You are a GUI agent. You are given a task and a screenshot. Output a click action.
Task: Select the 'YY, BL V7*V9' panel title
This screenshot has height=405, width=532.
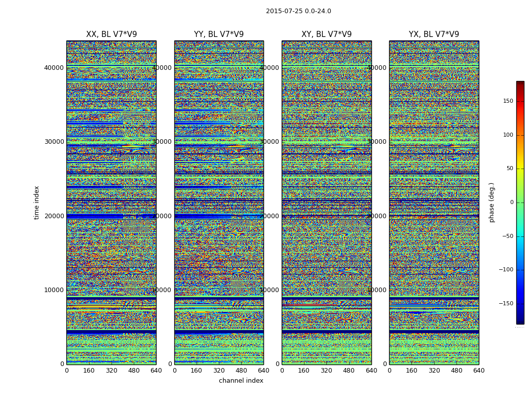tap(219, 34)
